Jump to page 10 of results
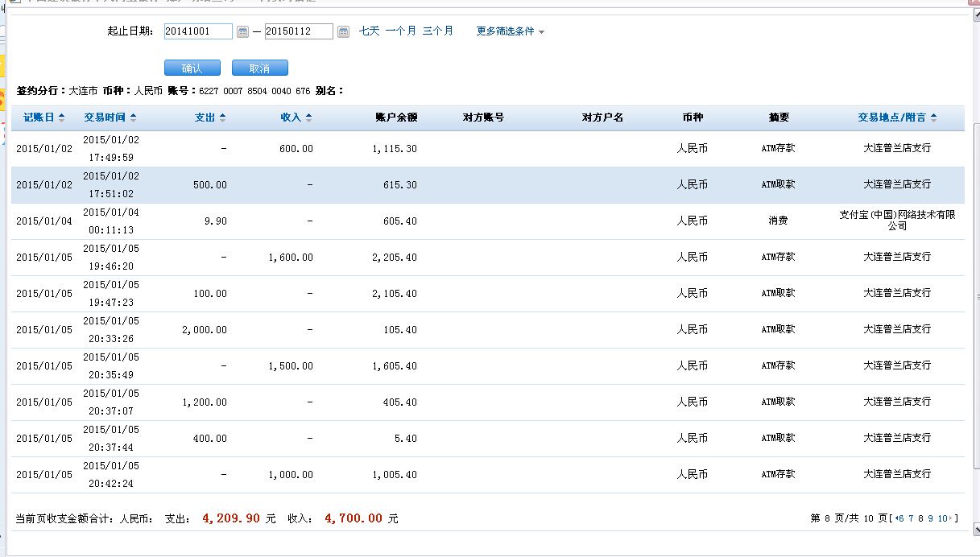The image size is (980, 557). coord(942,518)
